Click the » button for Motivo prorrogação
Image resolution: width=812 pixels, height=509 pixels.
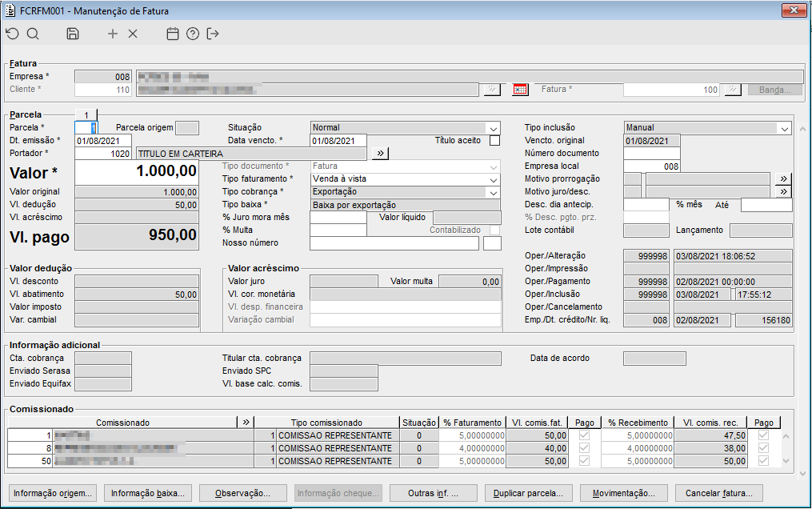(x=783, y=178)
